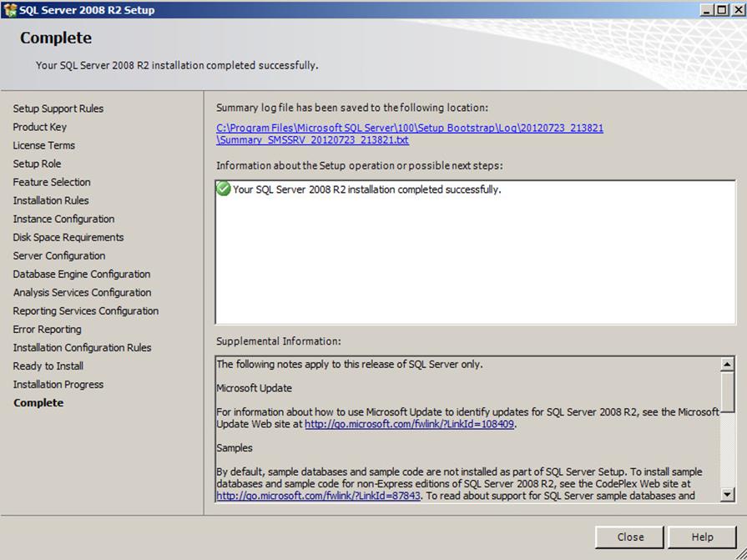Go to the License Terms step
747x560 pixels.
pos(44,145)
